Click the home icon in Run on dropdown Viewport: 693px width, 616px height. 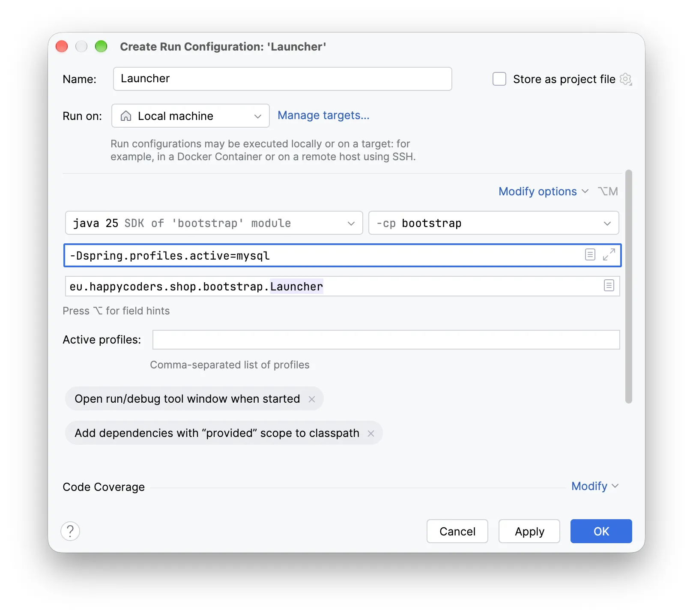[126, 116]
